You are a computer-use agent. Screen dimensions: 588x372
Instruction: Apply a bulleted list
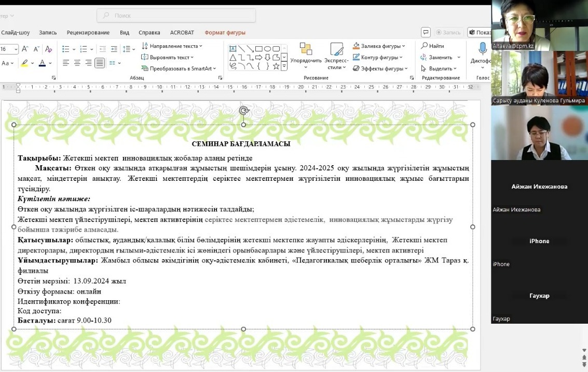(x=65, y=49)
